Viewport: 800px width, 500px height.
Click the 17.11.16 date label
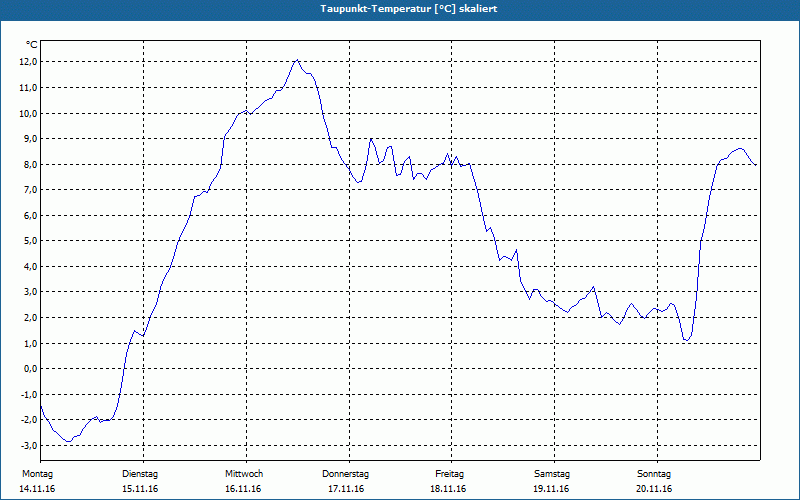pyautogui.click(x=346, y=489)
